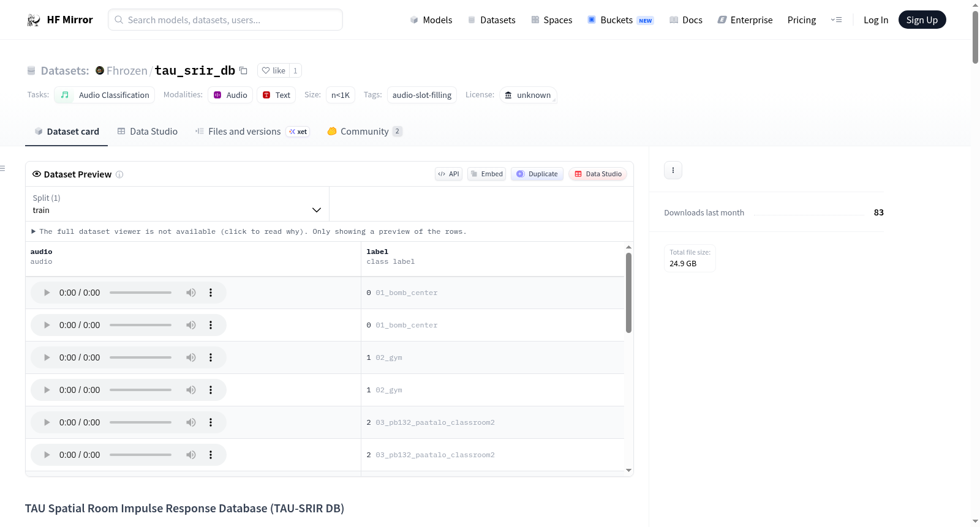The width and height of the screenshot is (980, 527).
Task: Click the API button
Action: 448,174
